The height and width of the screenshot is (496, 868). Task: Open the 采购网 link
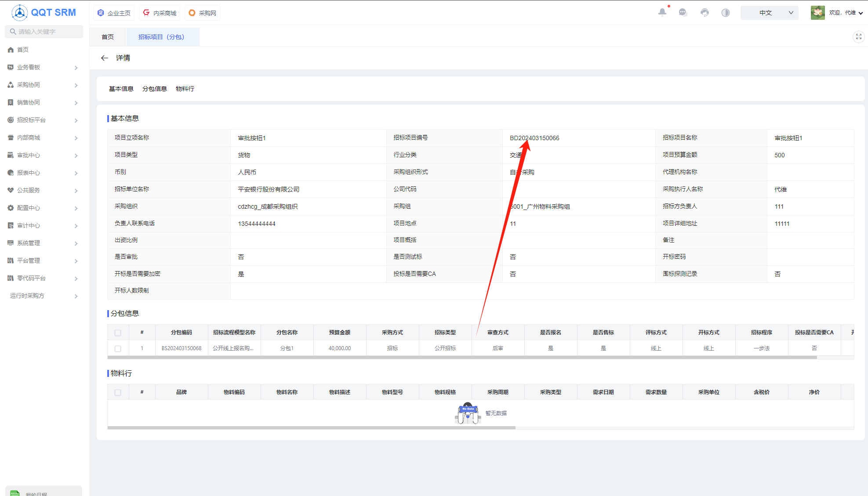pyautogui.click(x=202, y=13)
